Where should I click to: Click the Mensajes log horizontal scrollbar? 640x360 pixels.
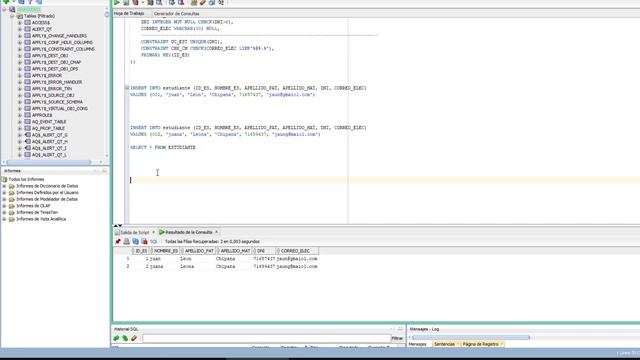coord(471,338)
